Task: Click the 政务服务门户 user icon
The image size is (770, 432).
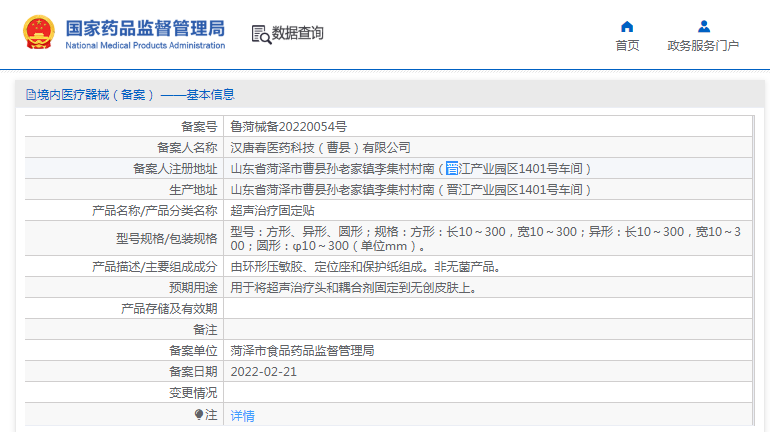Action: (704, 27)
